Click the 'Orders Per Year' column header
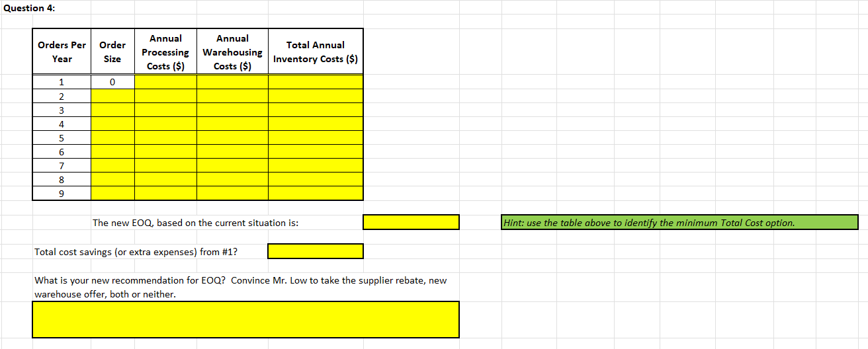Screen dimensions: 868x349 tap(62, 52)
